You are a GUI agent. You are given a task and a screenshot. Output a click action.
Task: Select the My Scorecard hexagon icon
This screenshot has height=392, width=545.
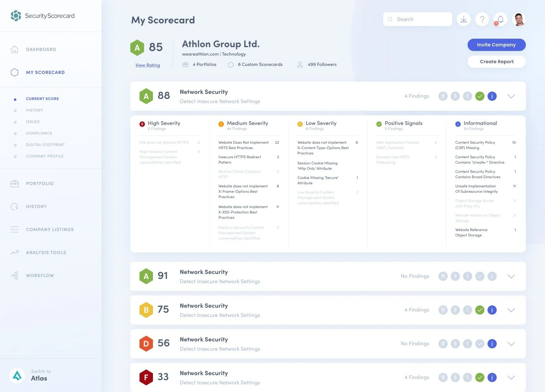coord(15,72)
